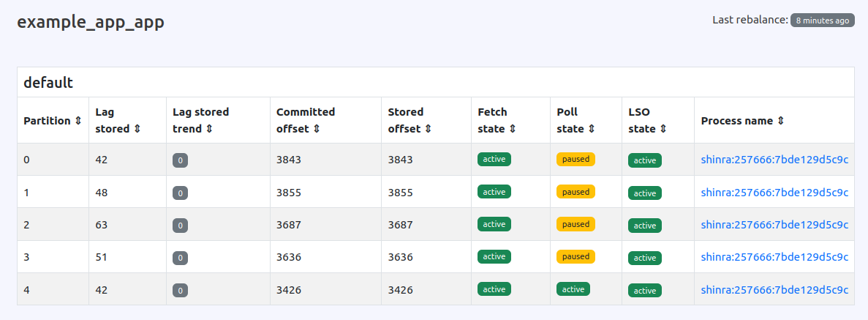Sort by Stored offset arrow icon
868x320 pixels.
(x=428, y=129)
